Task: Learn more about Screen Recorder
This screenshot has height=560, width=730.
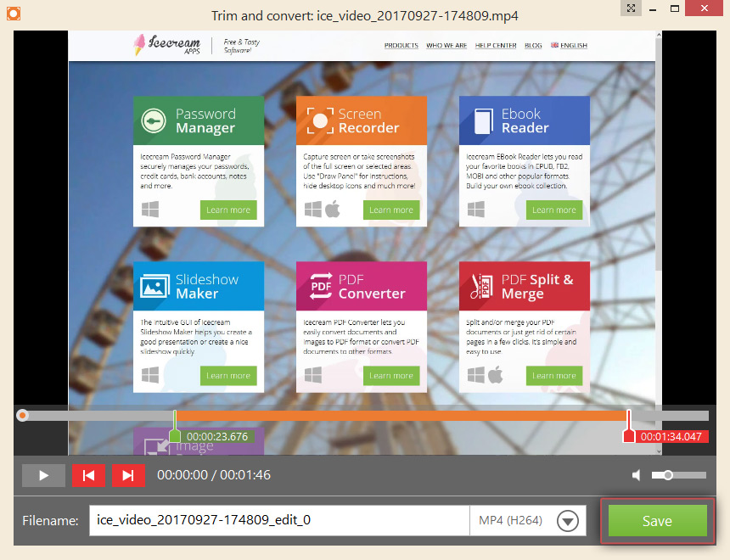Action: point(391,210)
